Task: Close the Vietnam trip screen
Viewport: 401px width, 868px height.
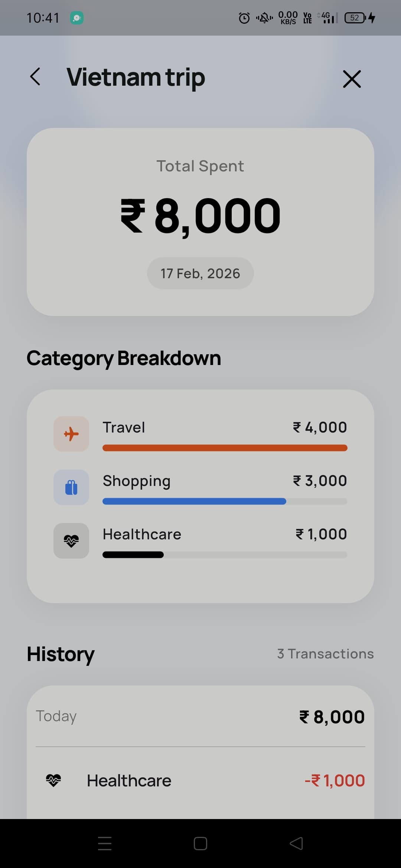Action: click(352, 79)
